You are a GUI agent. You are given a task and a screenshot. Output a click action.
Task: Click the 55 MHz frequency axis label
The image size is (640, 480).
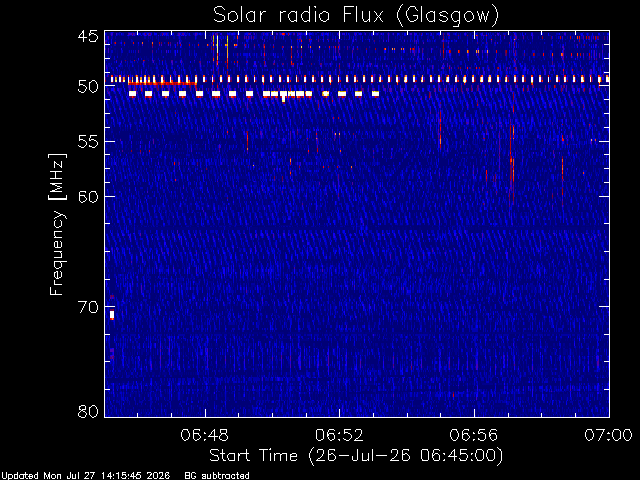click(88, 142)
